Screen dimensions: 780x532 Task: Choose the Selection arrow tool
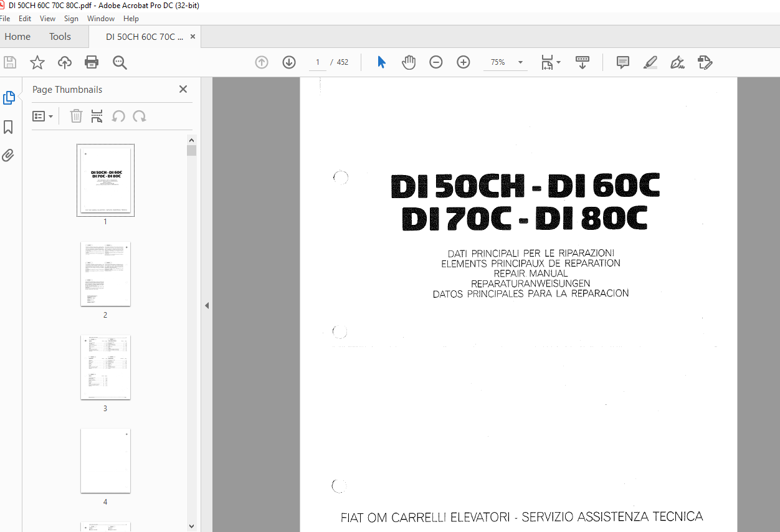coord(381,62)
